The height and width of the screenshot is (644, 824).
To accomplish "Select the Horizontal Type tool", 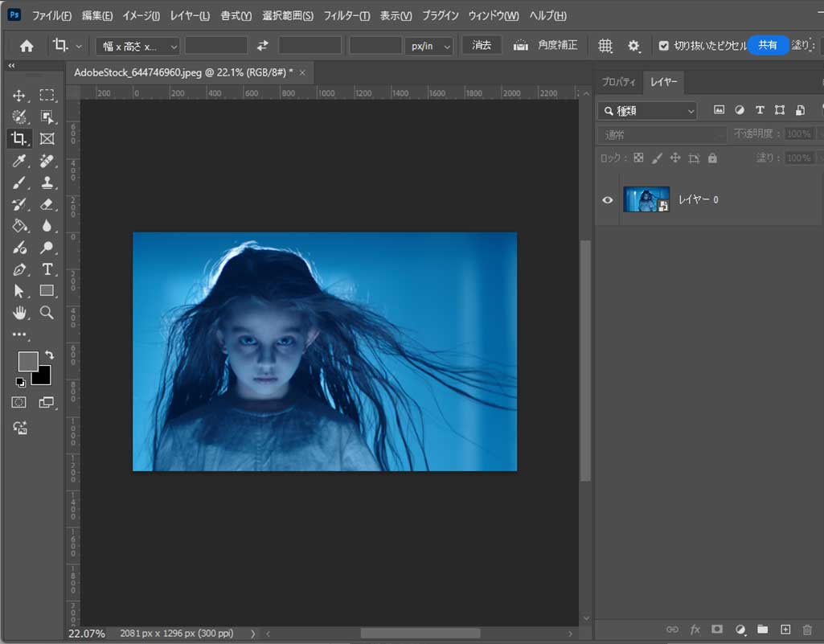I will (x=47, y=269).
